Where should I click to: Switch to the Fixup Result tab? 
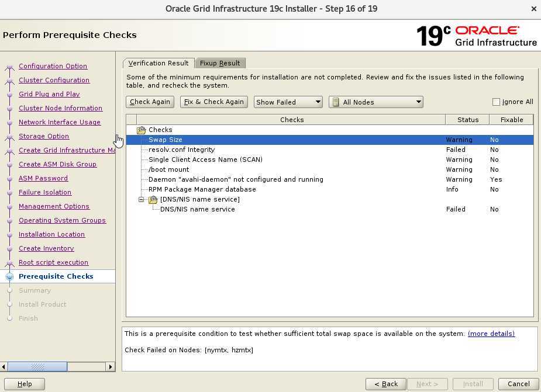(x=220, y=63)
